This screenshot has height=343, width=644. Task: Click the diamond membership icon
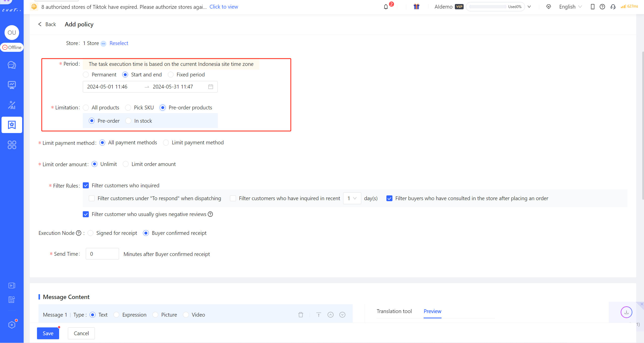[x=549, y=7]
